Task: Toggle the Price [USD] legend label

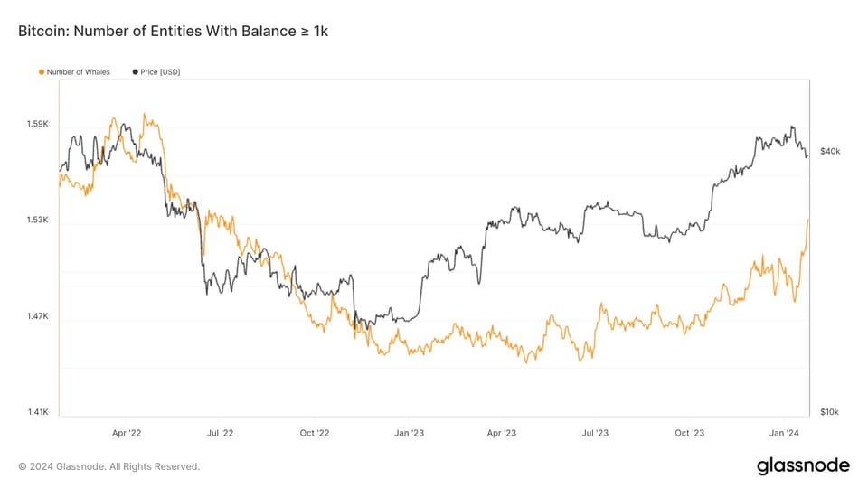Action: click(x=160, y=71)
